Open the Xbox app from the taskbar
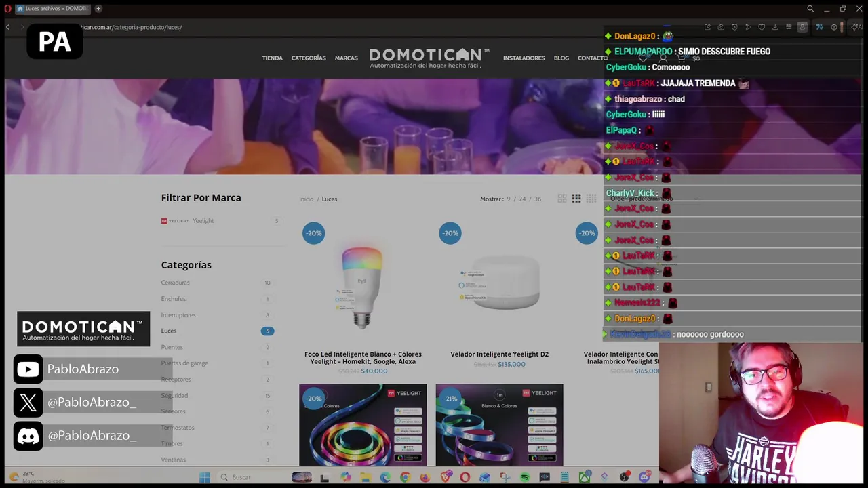Viewport: 868px width, 488px height. 585,477
